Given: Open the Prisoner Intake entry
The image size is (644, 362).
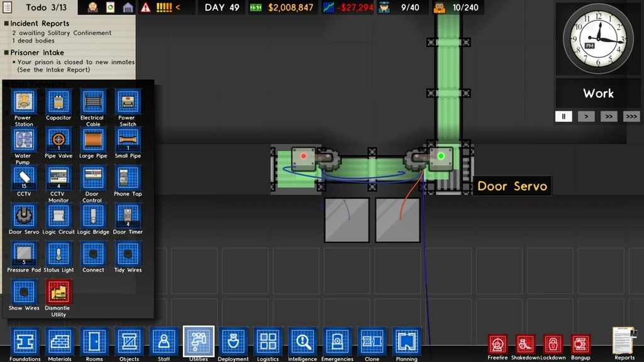Looking at the screenshot, I should [37, 53].
